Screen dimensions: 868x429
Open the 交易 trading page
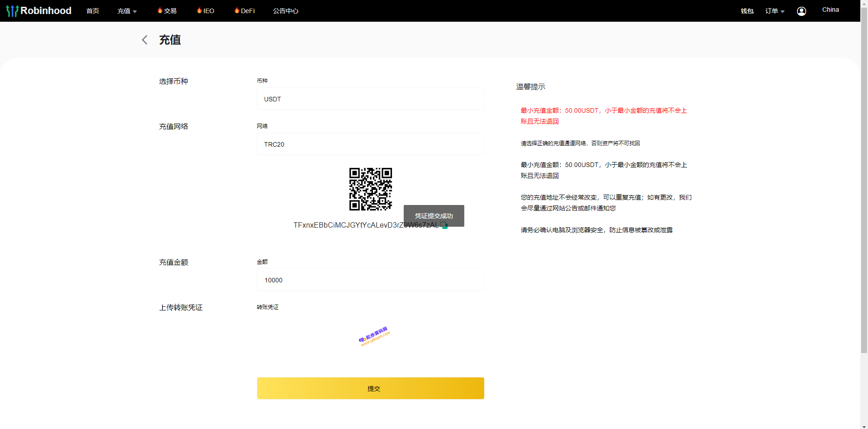click(x=167, y=11)
